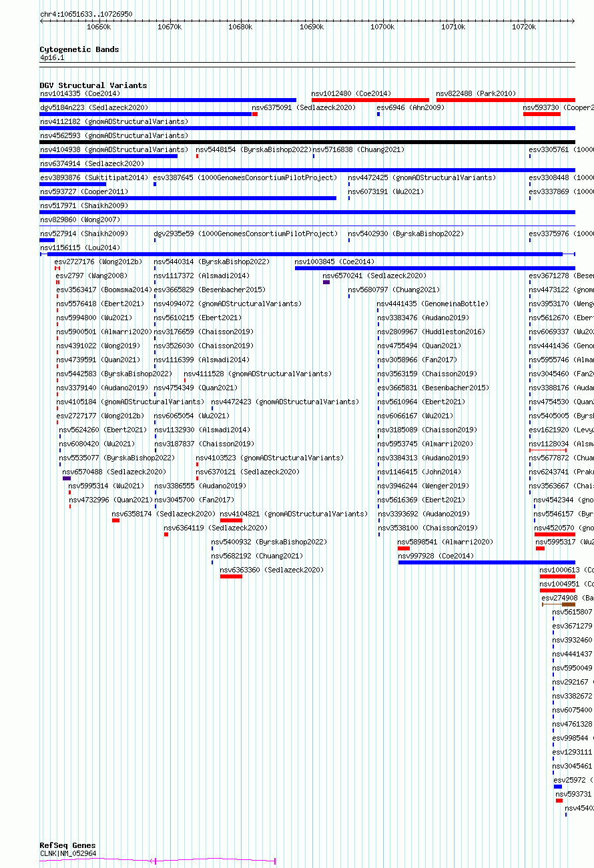Select nsv5448154 (ByrskaBishop2022) label
This screenshot has height=868, width=594.
point(254,149)
